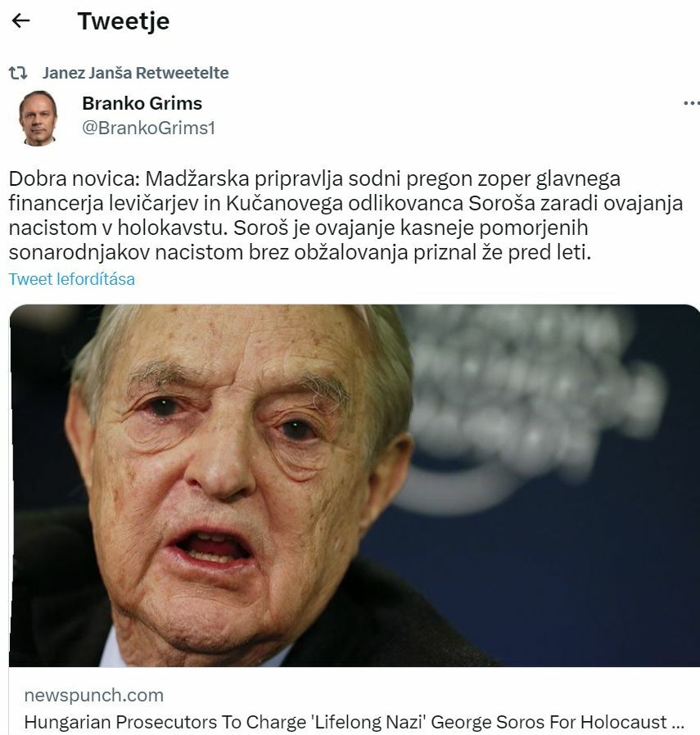Click the name 'Janez Janša' above tweet
Viewport: 700px width, 735px height.
[x=87, y=73]
